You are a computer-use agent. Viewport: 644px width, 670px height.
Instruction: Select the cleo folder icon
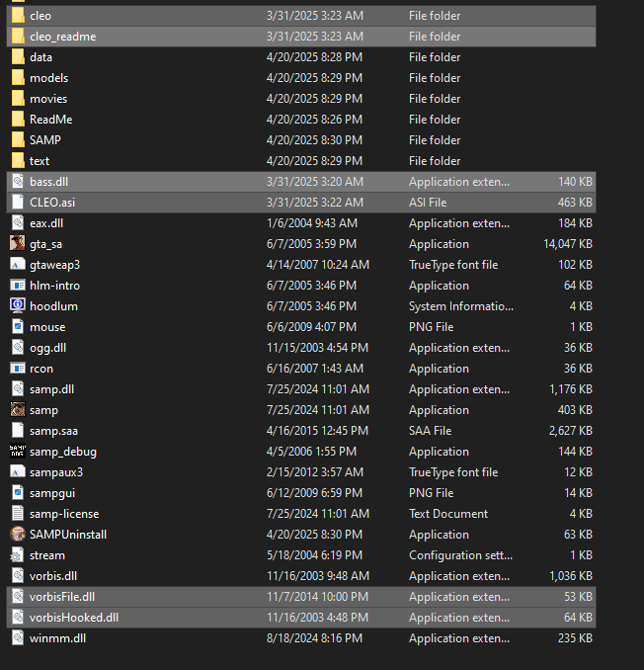pos(18,16)
